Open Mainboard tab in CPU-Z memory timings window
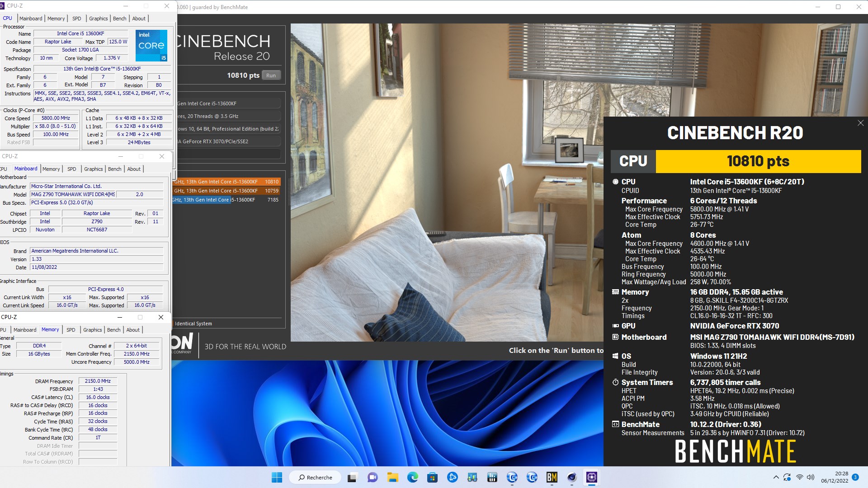The image size is (868, 488). (x=25, y=330)
